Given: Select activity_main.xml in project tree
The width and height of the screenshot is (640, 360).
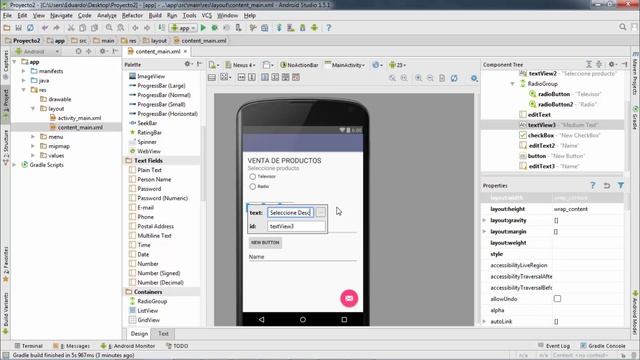Looking at the screenshot, I should [x=79, y=118].
